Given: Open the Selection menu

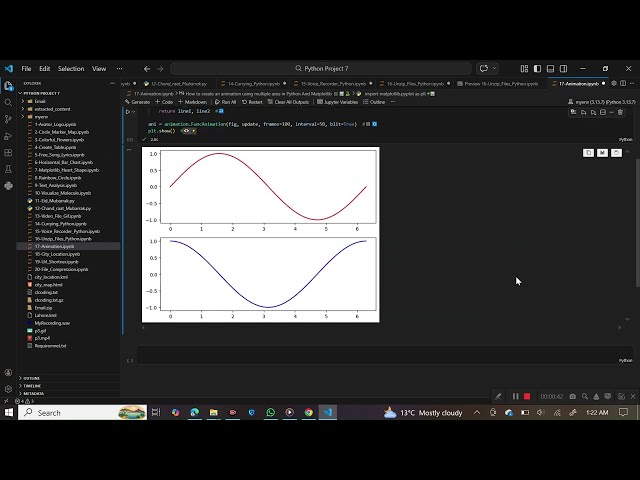Looking at the screenshot, I should pos(71,69).
